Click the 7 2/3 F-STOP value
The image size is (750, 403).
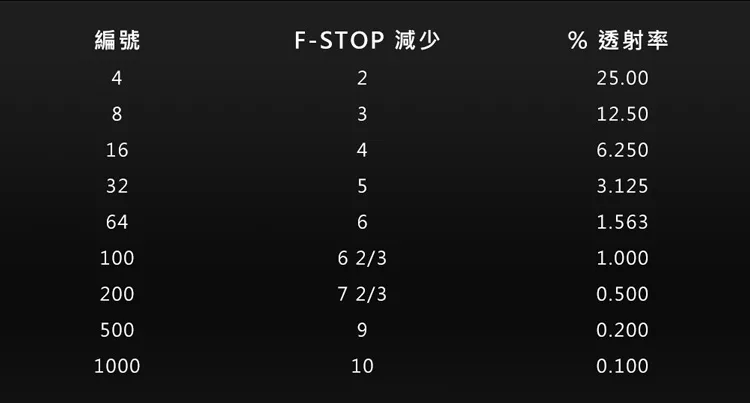(x=362, y=295)
